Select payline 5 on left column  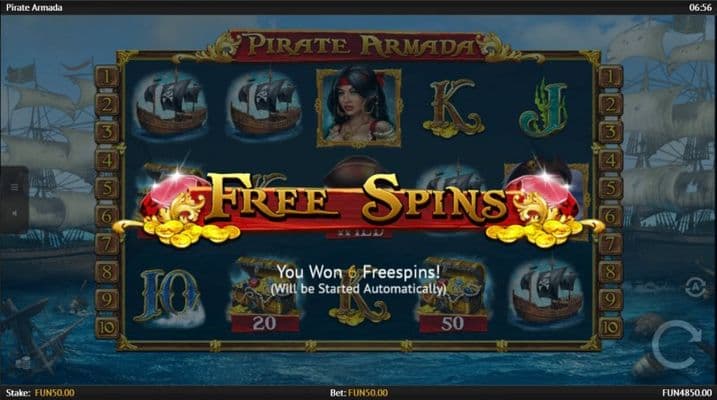click(x=107, y=188)
